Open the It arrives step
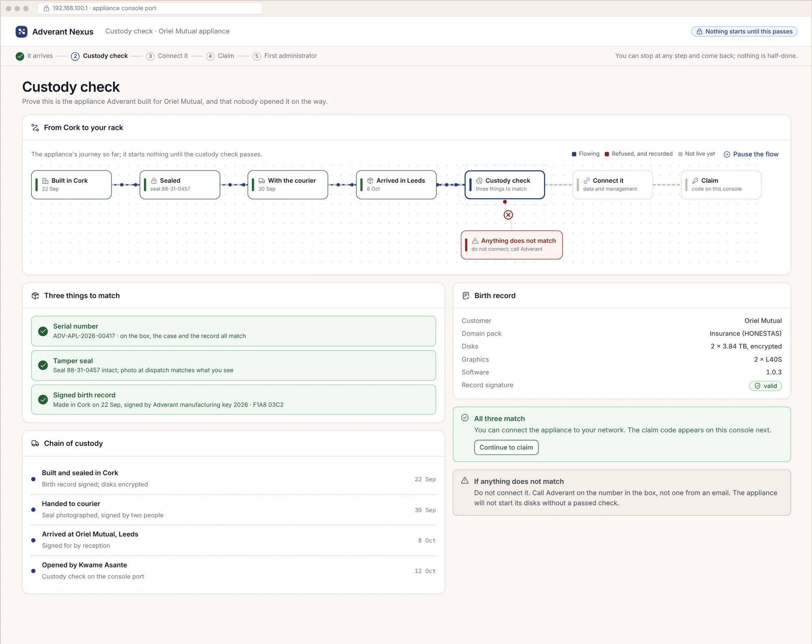 click(34, 56)
